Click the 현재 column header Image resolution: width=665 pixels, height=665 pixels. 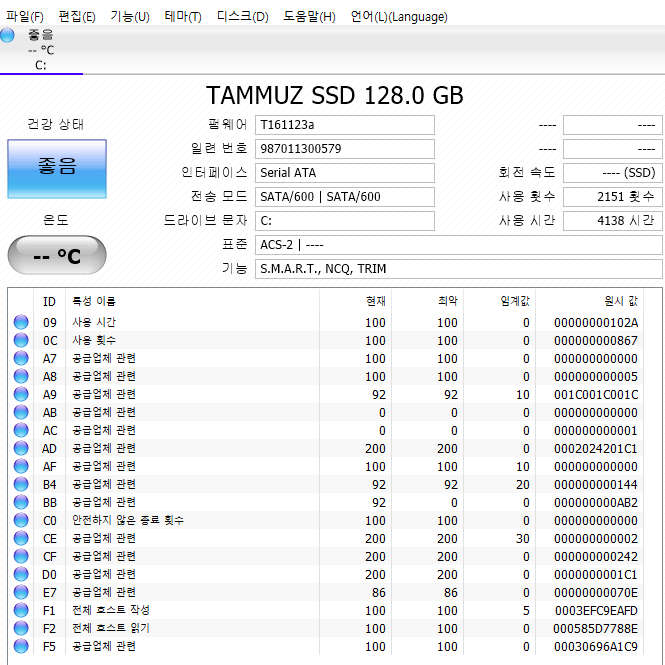(356, 302)
